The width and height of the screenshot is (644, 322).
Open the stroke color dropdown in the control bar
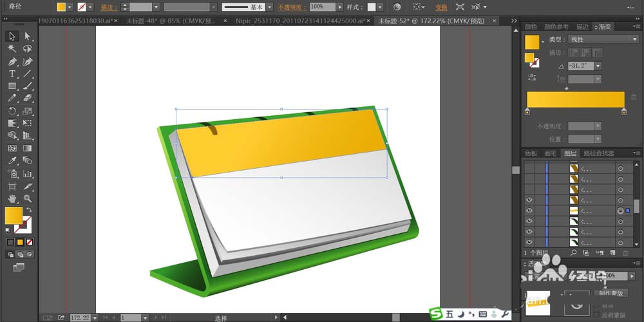coord(90,7)
